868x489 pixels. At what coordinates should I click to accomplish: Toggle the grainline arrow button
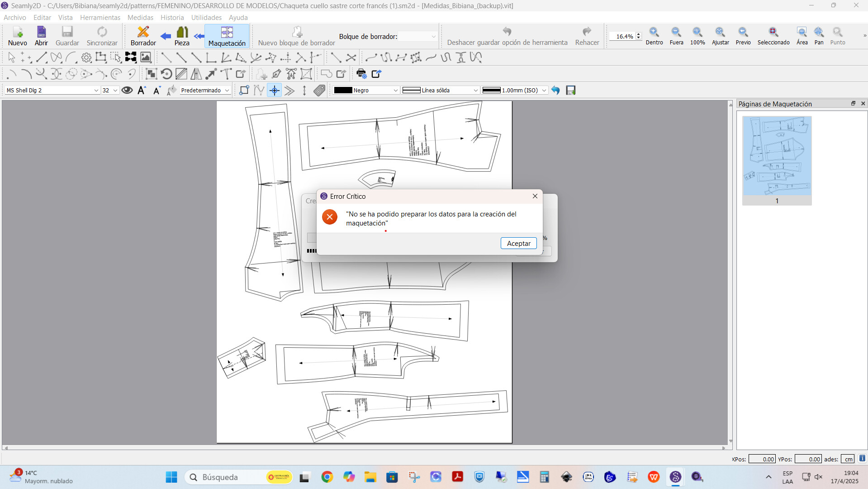(x=304, y=91)
